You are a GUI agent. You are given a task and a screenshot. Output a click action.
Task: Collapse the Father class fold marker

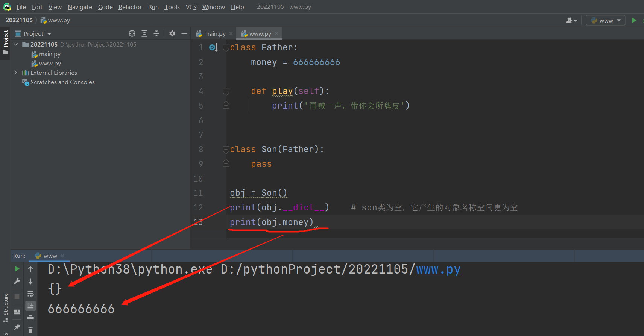coord(226,47)
